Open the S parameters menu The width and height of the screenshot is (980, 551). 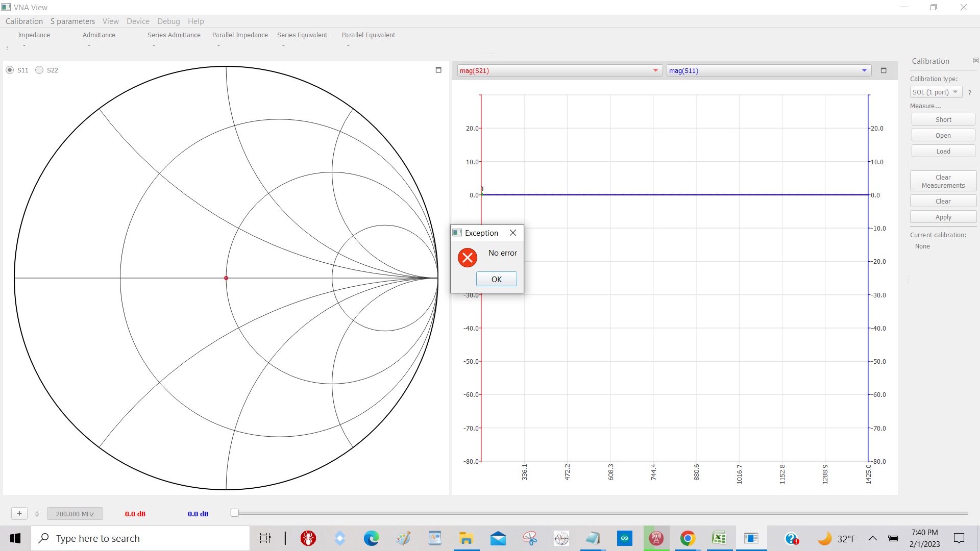pos(72,21)
